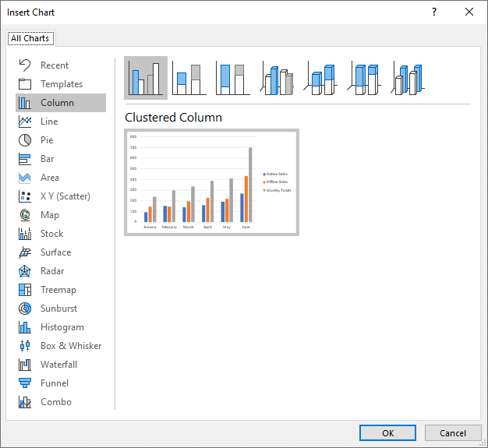The image size is (488, 448).
Task: Select the Sunburst chart type
Action: click(x=58, y=309)
